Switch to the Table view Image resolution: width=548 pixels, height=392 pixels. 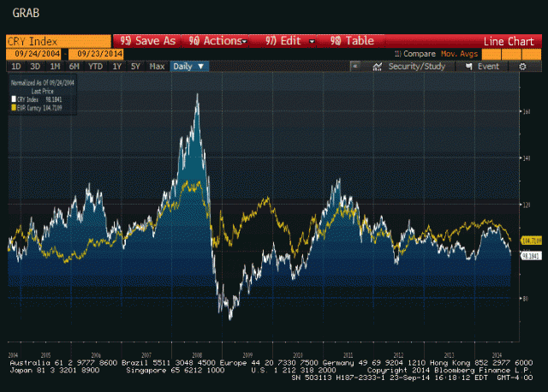pyautogui.click(x=352, y=40)
